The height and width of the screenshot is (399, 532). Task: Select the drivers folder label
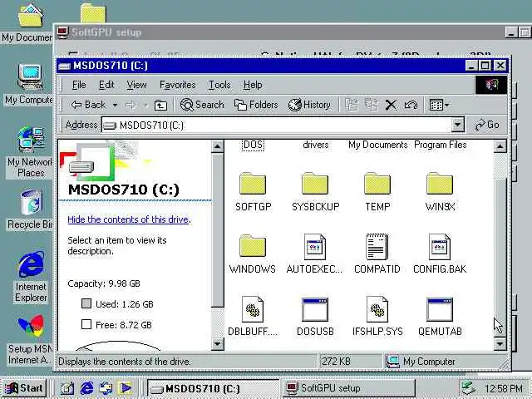point(316,145)
